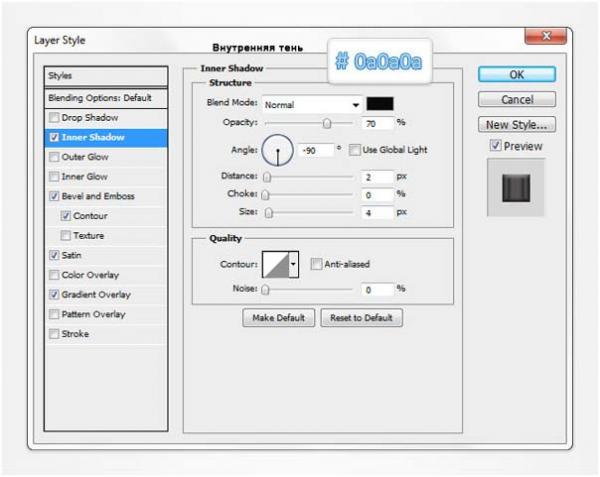Click the style preview thumbnail
The height and width of the screenshot is (477, 600).
[516, 187]
